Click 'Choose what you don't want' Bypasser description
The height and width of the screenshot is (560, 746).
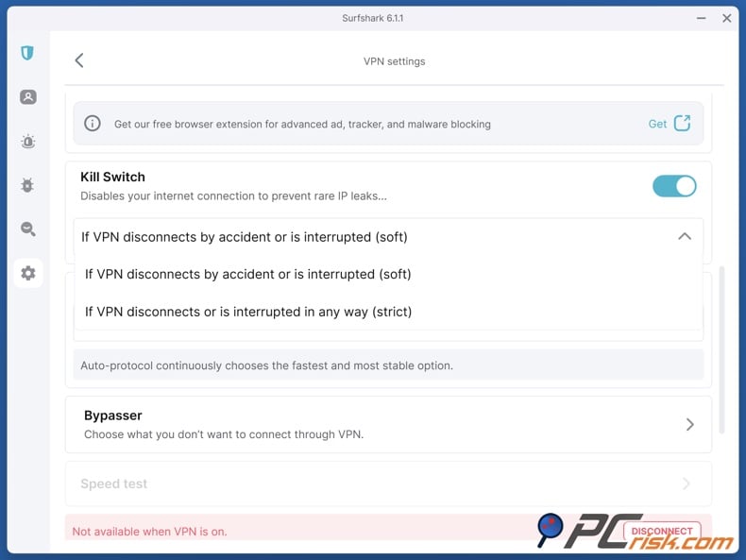coord(224,434)
